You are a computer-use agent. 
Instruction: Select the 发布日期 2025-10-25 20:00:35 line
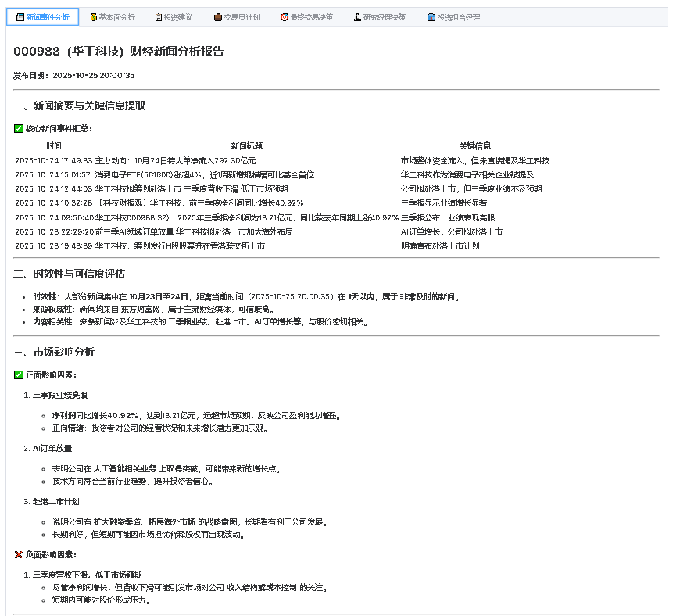click(73, 76)
